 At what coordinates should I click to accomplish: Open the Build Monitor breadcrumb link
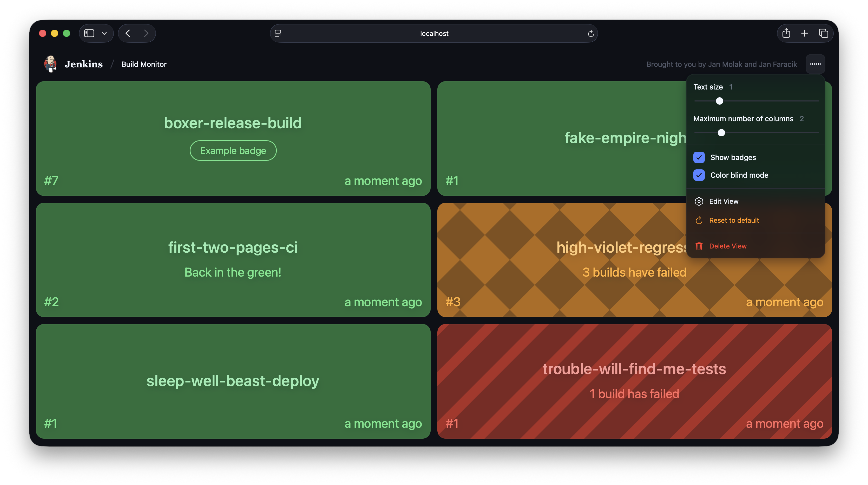pyautogui.click(x=144, y=64)
